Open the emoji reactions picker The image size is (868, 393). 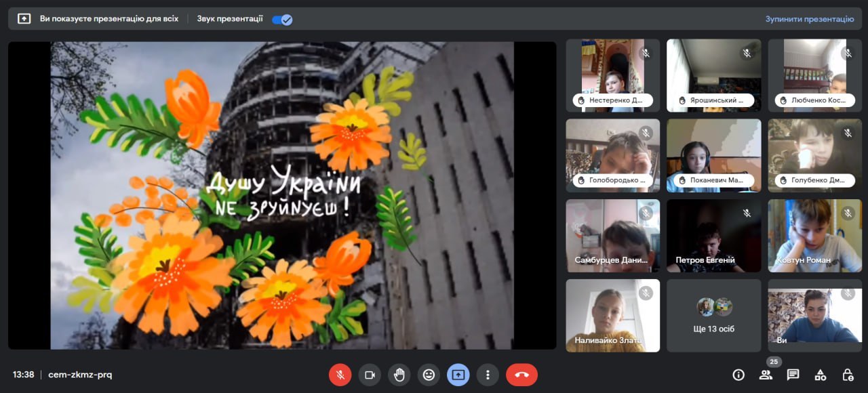429,375
